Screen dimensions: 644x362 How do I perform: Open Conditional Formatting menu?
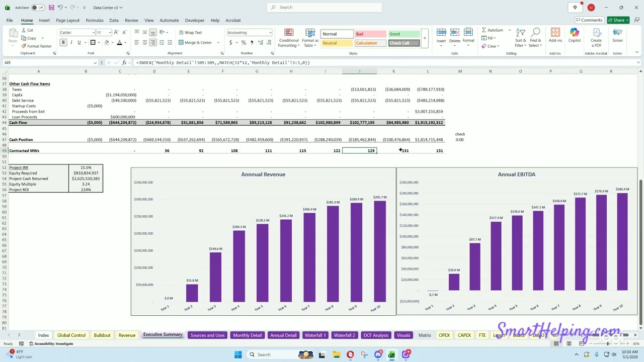coord(289,38)
